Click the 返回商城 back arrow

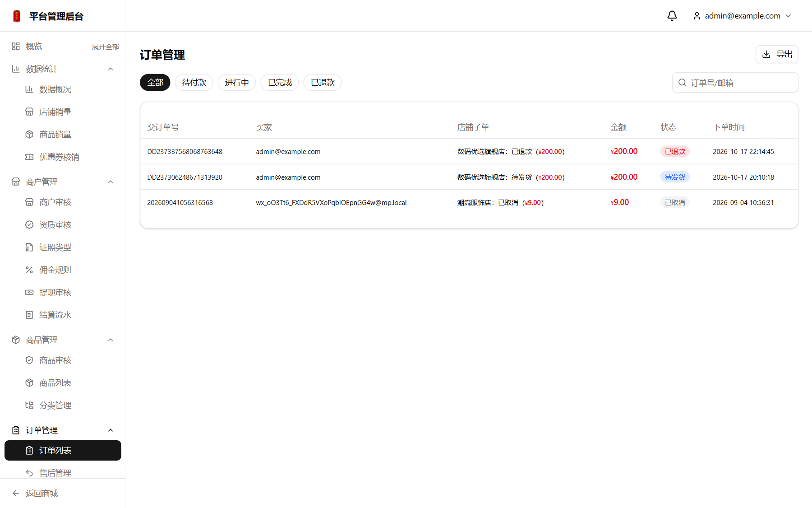pos(16,494)
